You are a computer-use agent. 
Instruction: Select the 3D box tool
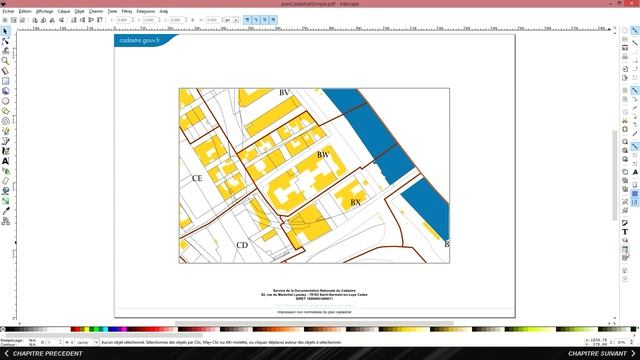(x=5, y=91)
